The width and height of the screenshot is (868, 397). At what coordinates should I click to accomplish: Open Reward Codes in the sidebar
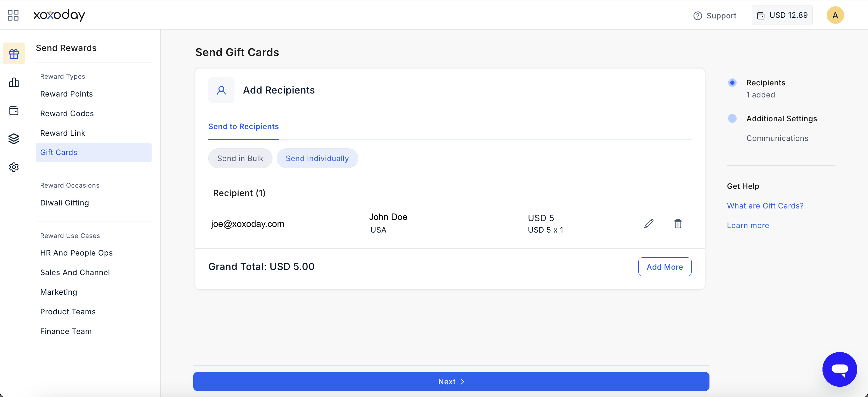point(67,113)
